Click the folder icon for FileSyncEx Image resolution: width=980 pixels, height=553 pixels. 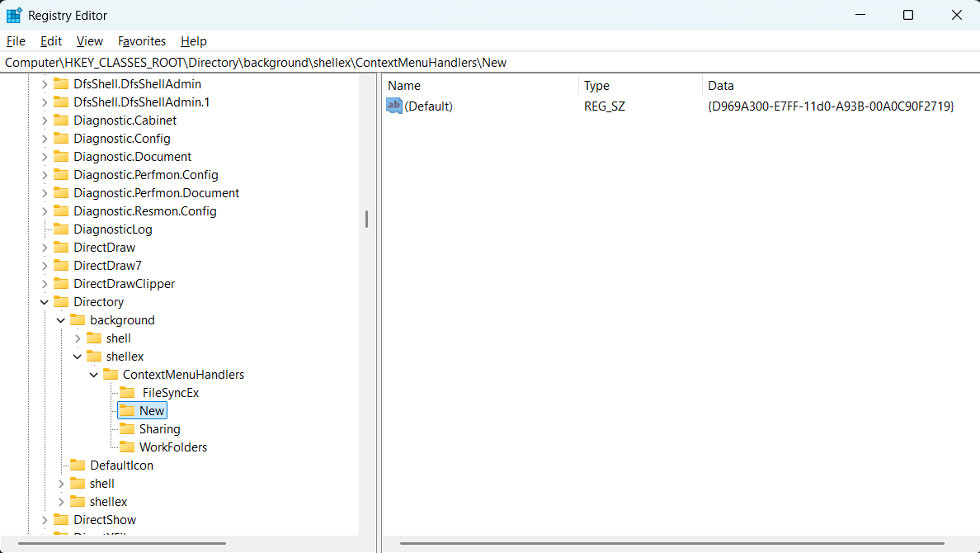click(x=127, y=392)
